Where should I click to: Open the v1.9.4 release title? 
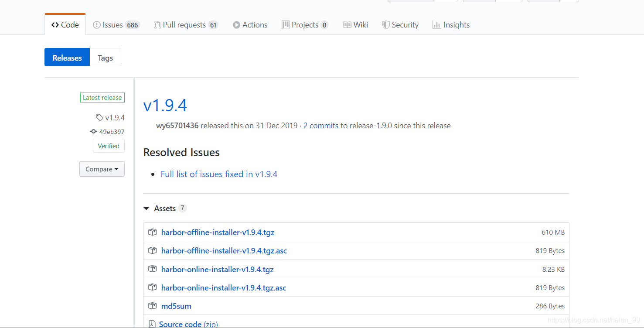[165, 105]
